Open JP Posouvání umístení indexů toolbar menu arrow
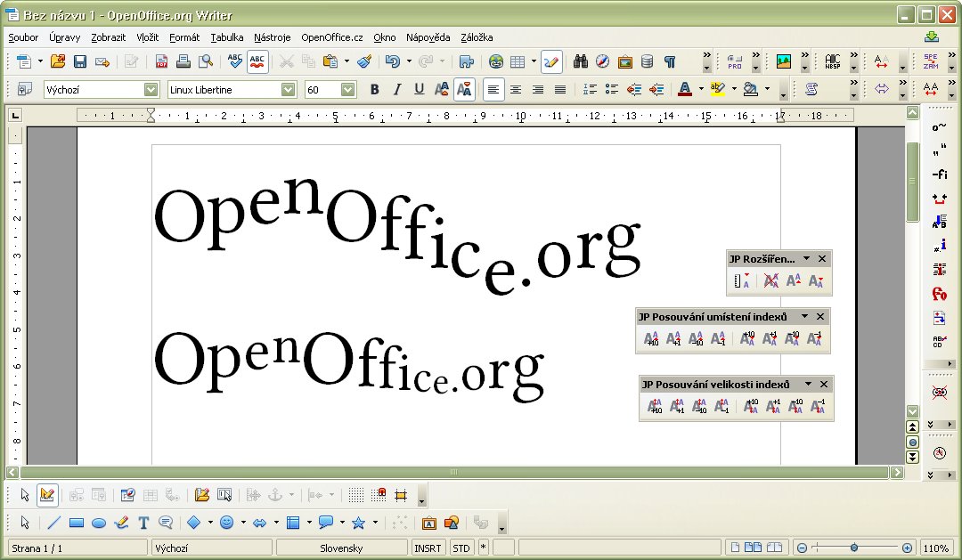The width and height of the screenshot is (962, 560). 804,316
